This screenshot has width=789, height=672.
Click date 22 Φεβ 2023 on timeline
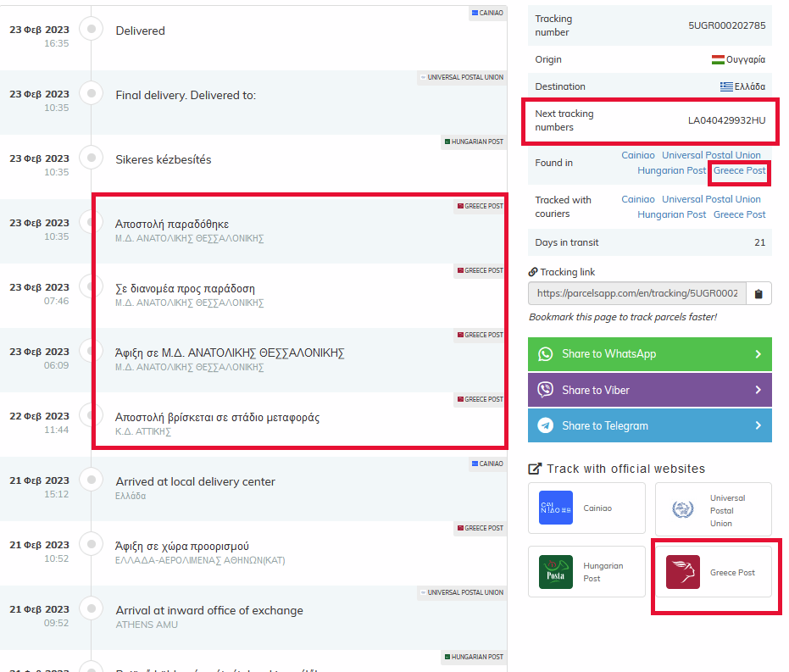coord(39,416)
